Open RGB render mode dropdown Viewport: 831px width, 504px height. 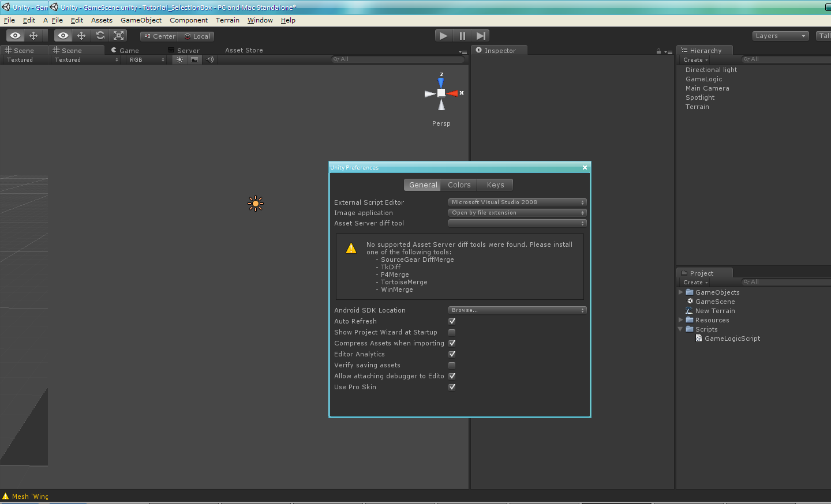coord(147,60)
